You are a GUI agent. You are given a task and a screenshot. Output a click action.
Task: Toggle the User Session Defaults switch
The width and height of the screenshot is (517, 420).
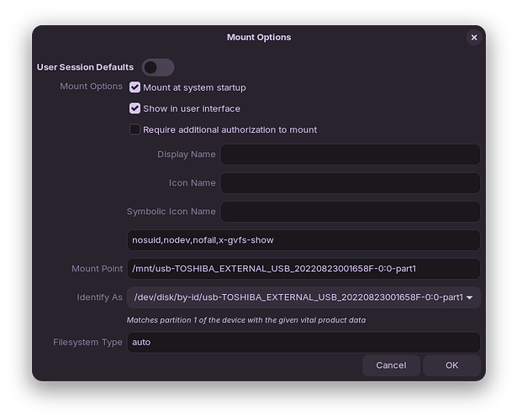[158, 67]
